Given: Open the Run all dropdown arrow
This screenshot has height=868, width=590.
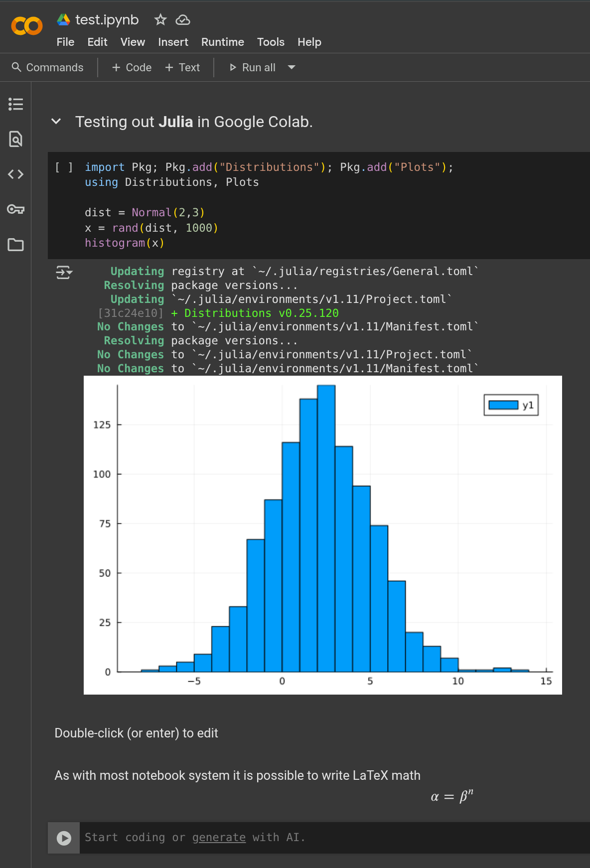Looking at the screenshot, I should [x=292, y=67].
